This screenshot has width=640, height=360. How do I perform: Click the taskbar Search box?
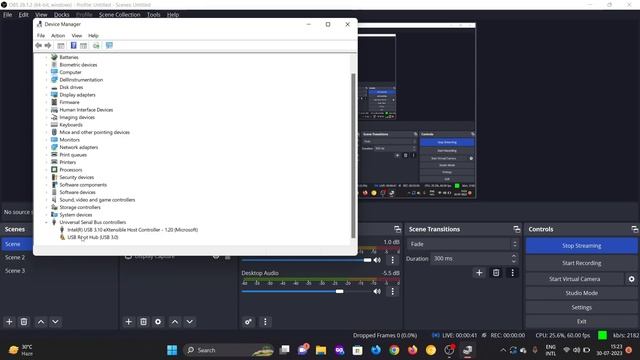tap(229, 350)
